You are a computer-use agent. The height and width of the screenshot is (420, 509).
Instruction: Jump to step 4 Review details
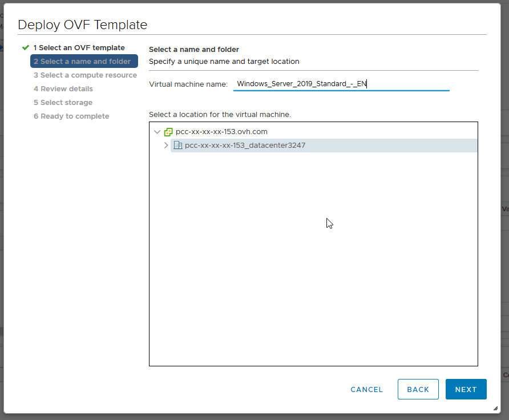tap(63, 88)
